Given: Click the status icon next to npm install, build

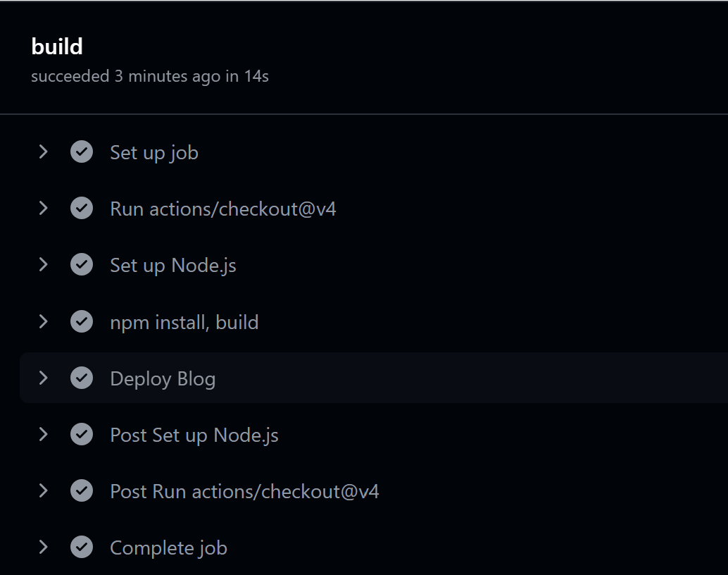Looking at the screenshot, I should point(82,322).
